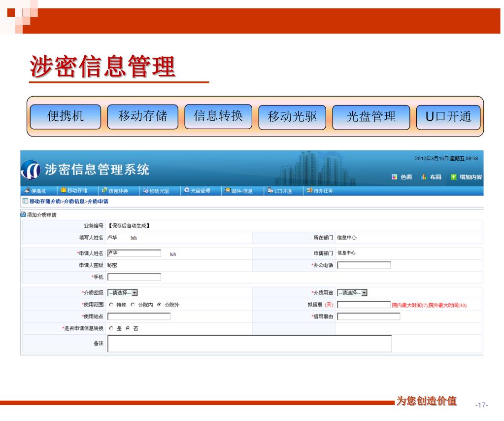Select 特殊 radio for 使用范围
Screen dimensions: 504x421
pyautogui.click(x=111, y=305)
